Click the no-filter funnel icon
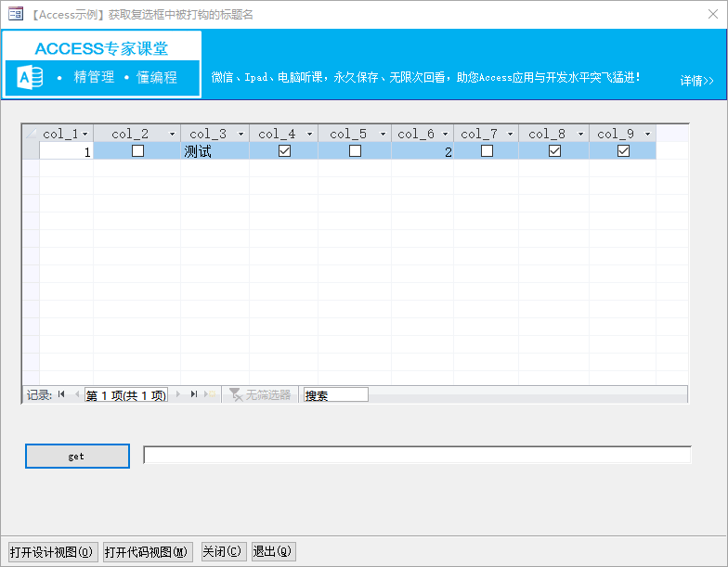 (x=236, y=395)
